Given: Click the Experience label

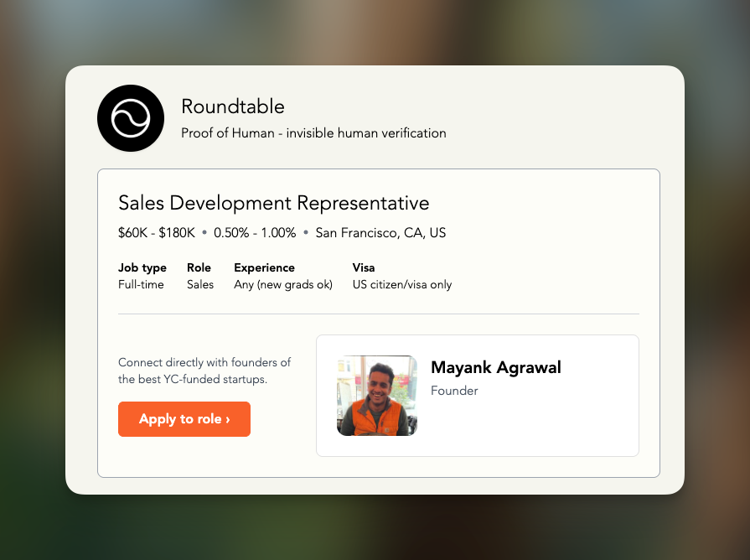Looking at the screenshot, I should 265,267.
